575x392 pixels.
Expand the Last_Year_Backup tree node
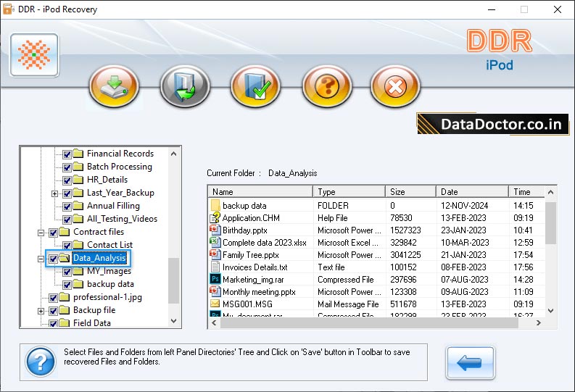click(54, 193)
